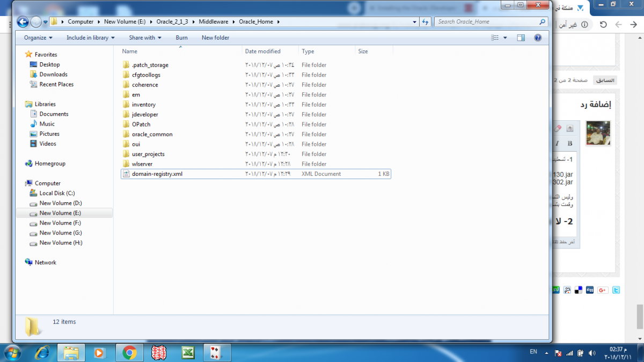Expand the Include in library dropdown
Image resolution: width=644 pixels, height=362 pixels.
90,38
